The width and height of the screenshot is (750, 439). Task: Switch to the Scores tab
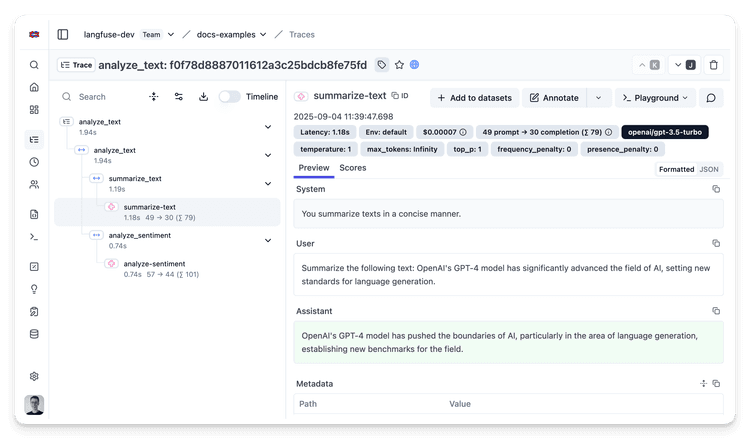[x=353, y=168]
